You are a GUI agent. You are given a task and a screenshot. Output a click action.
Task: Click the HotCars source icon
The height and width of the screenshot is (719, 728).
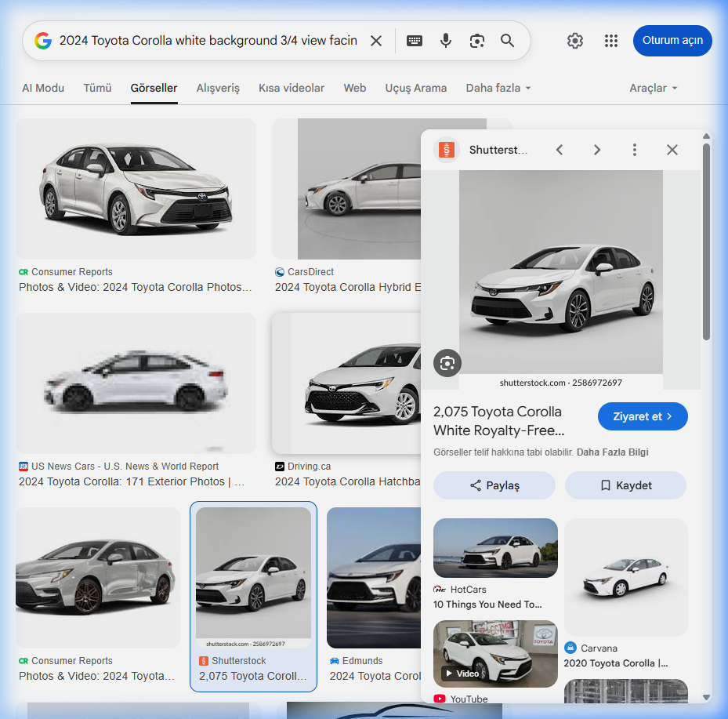click(439, 589)
